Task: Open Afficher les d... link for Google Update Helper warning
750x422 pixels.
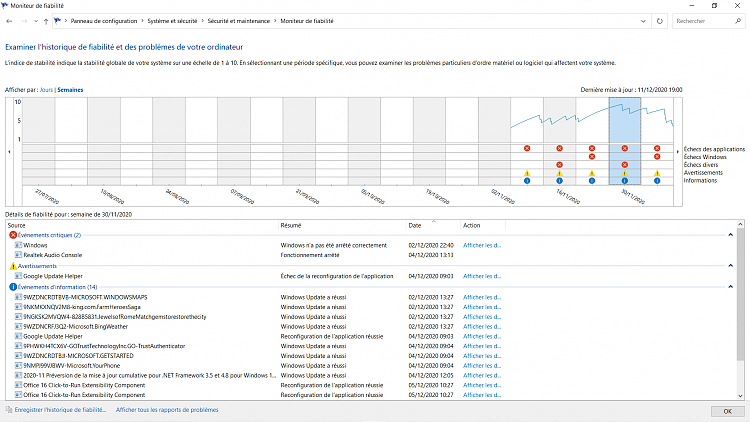Action: click(482, 276)
